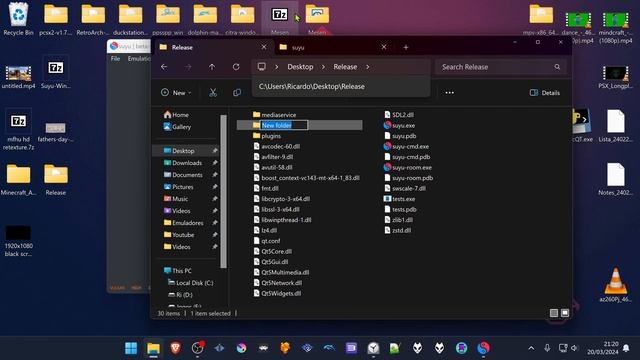Select the qt.conf file
Image resolution: width=640 pixels, height=360 pixels.
[x=267, y=241]
